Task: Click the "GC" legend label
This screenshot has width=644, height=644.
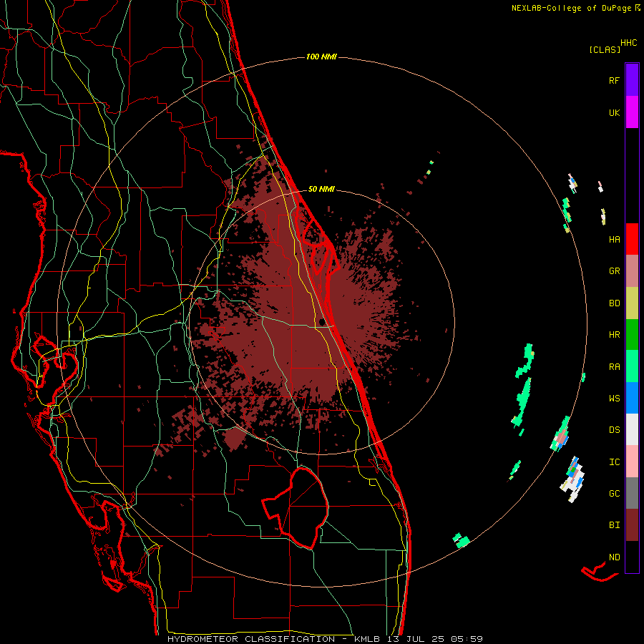Action: [x=614, y=494]
